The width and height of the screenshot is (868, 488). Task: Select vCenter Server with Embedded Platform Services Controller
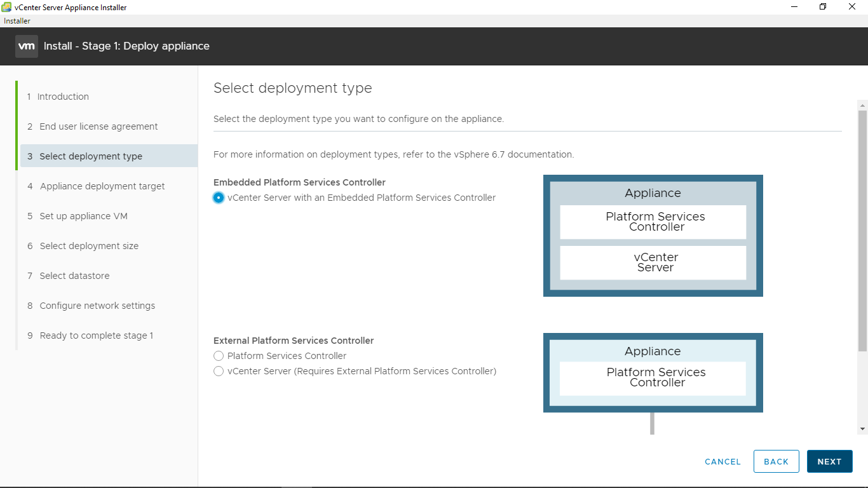point(219,198)
